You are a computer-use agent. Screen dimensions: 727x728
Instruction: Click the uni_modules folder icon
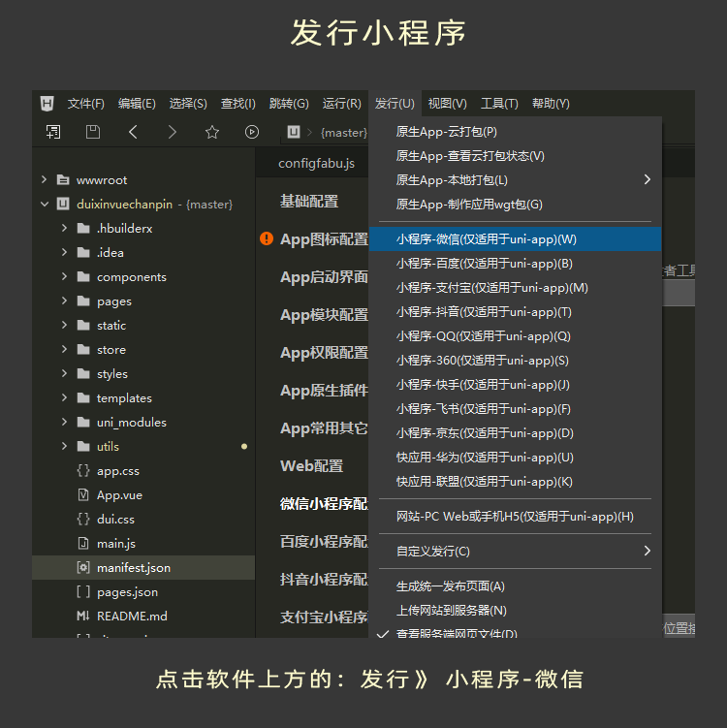point(83,422)
